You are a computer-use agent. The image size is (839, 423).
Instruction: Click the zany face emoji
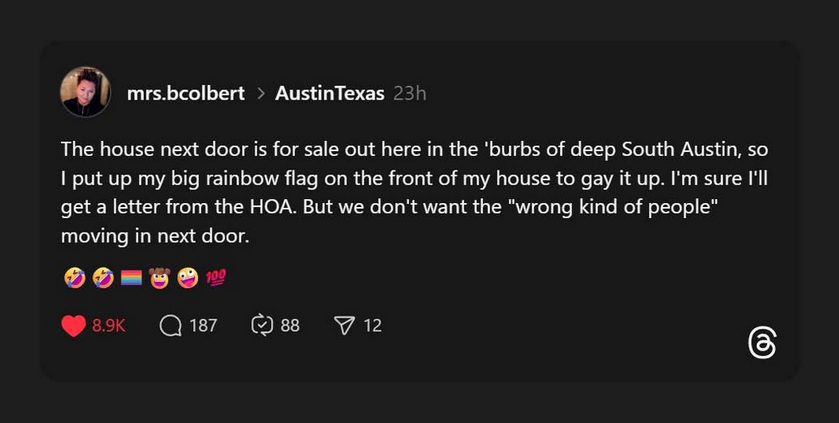tap(187, 277)
